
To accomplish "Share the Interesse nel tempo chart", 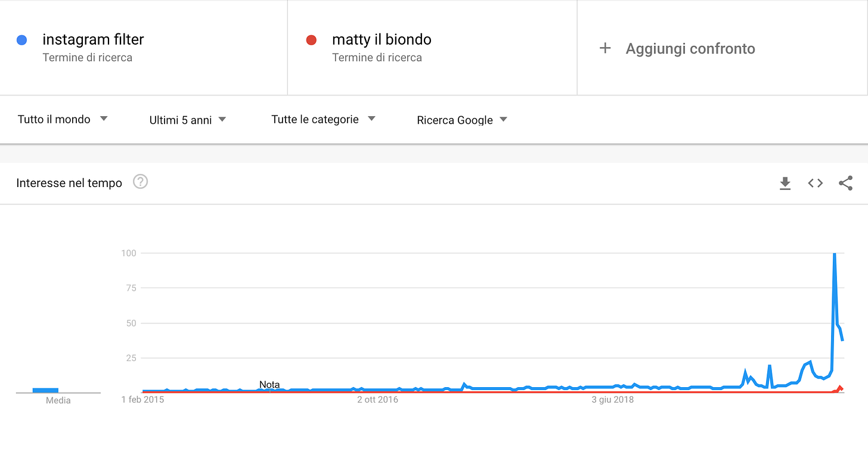I will (845, 183).
